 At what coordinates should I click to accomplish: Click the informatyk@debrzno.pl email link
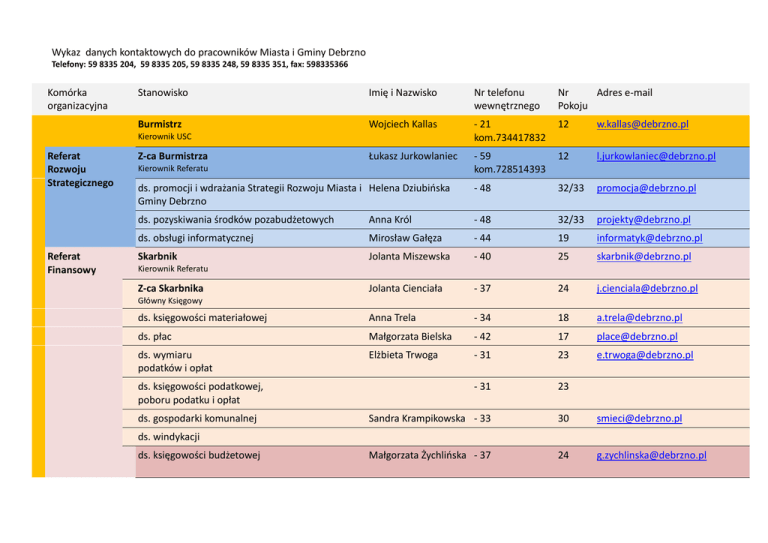click(x=648, y=239)
